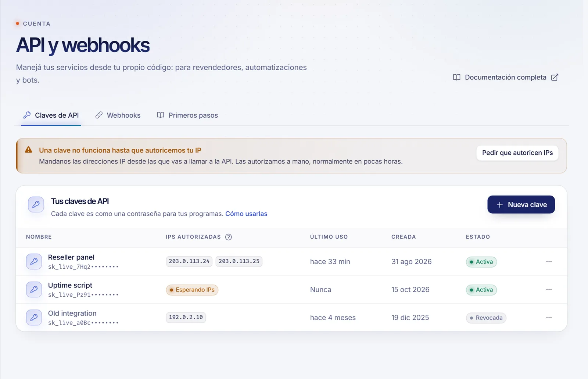Screen dimensions: 588x379
Task: Click the key icon next to Tus claves de API
Action: click(x=36, y=205)
